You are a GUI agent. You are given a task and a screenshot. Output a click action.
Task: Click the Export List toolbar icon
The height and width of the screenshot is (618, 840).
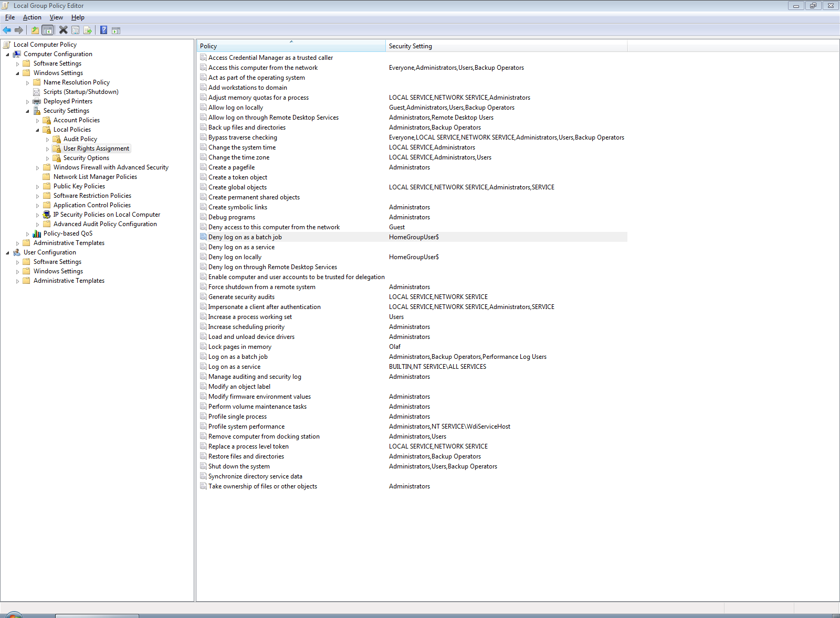point(88,30)
